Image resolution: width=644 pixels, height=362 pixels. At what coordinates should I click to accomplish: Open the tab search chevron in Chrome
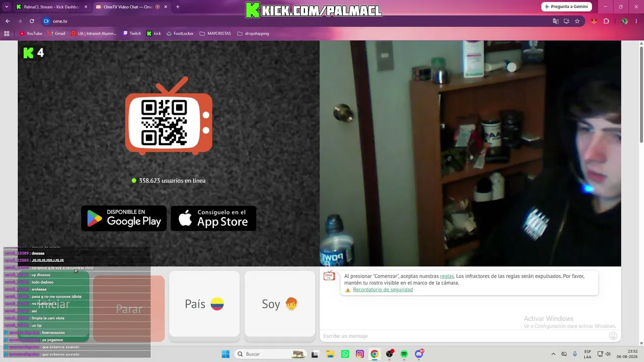click(x=7, y=7)
